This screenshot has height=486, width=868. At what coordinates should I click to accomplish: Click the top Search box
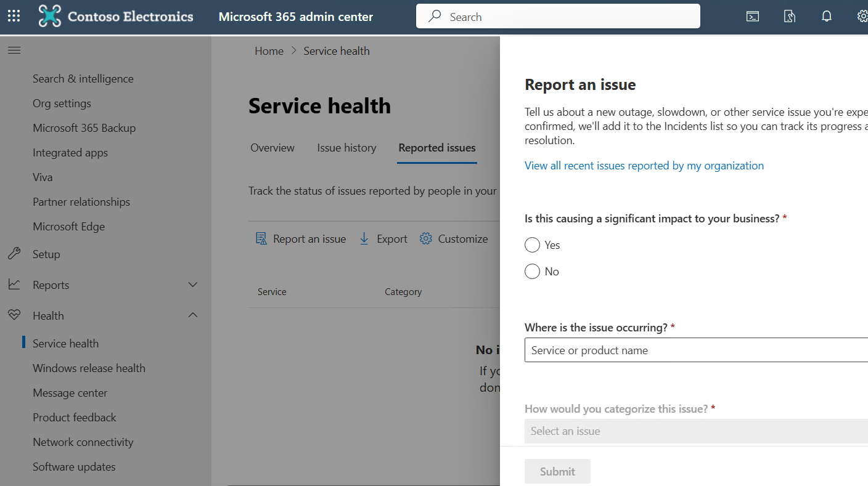tap(558, 17)
